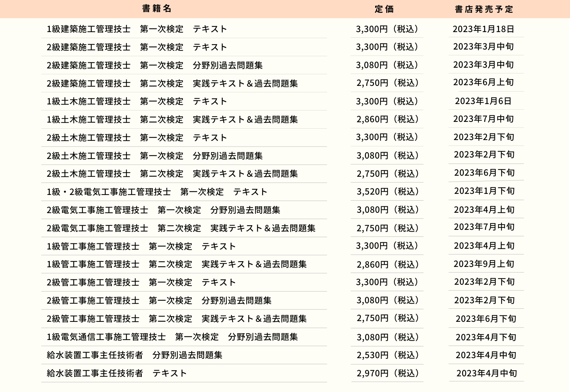Click "2級土木施工管理技士 第二次検定 実践テキスト＆過去問題集" title
The height and width of the screenshot is (392, 570).
(x=172, y=174)
